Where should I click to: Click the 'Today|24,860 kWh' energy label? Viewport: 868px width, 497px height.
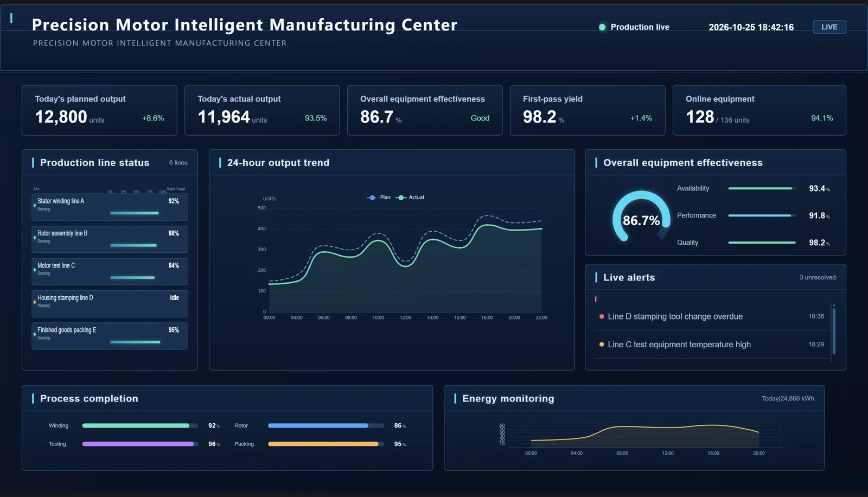coord(788,398)
